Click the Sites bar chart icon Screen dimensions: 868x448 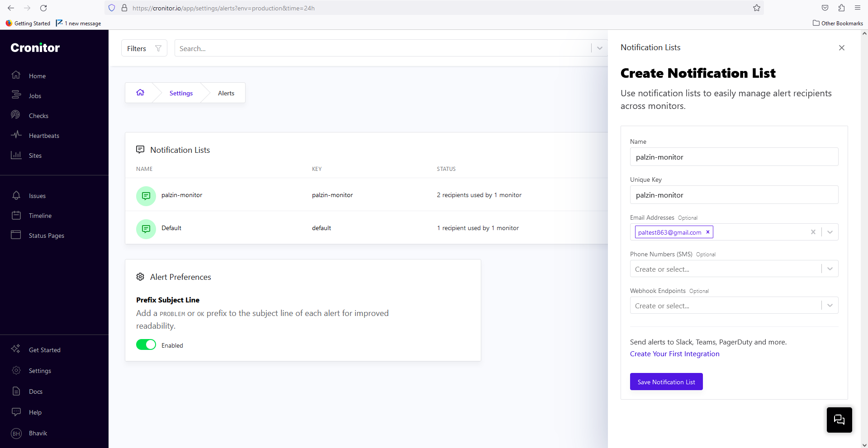(x=16, y=155)
